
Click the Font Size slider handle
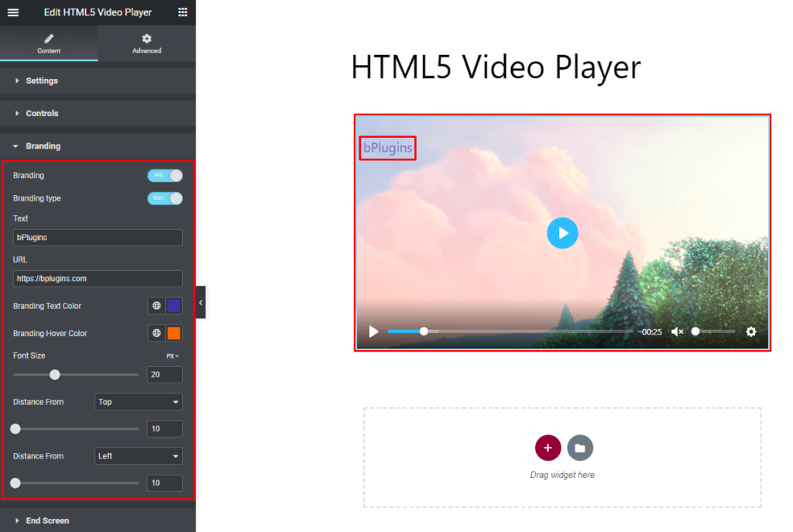coord(54,374)
